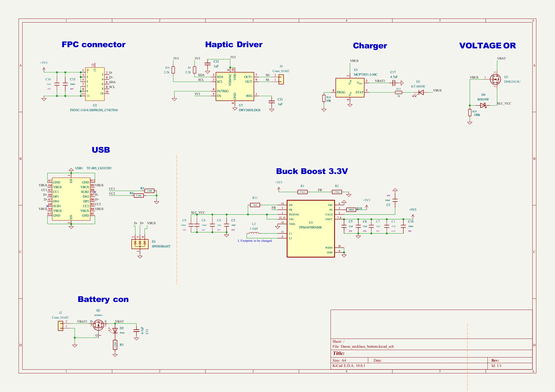
Task: Select resistor R4 5.1kΩ on CC2
Action: pyautogui.click(x=139, y=196)
